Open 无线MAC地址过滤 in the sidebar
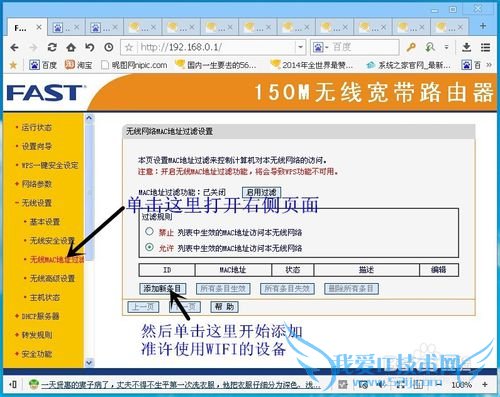The width and height of the screenshot is (500, 397). [x=57, y=259]
